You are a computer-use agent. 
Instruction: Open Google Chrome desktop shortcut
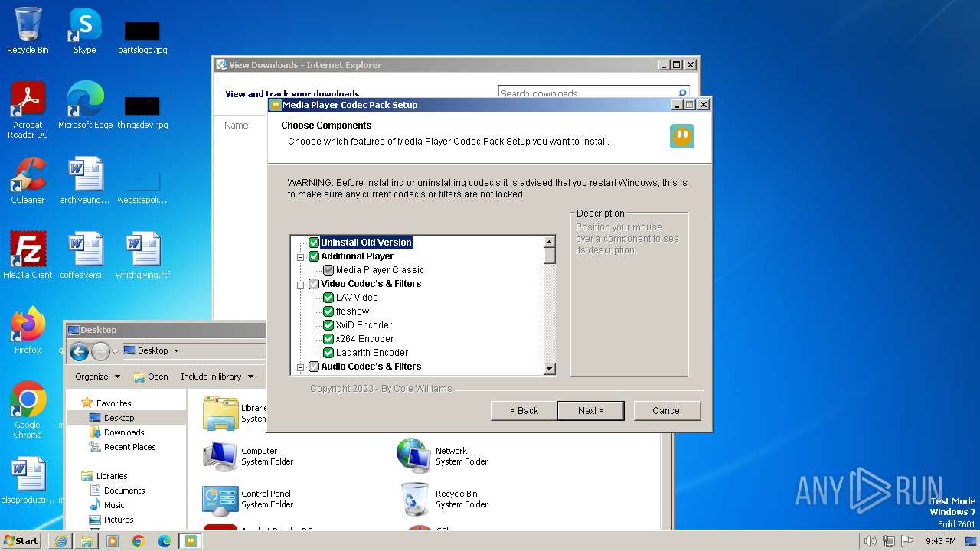pos(28,409)
